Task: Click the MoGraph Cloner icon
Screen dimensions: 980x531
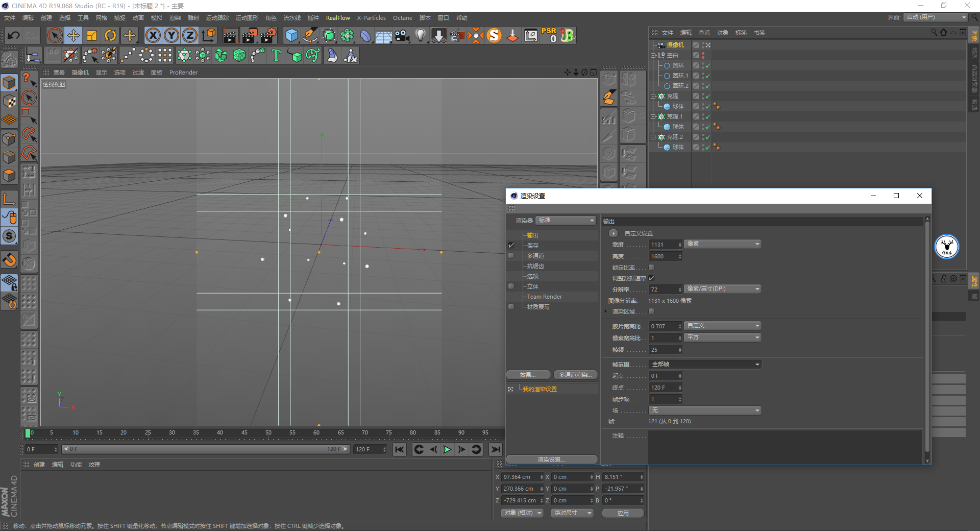Action: click(x=184, y=55)
